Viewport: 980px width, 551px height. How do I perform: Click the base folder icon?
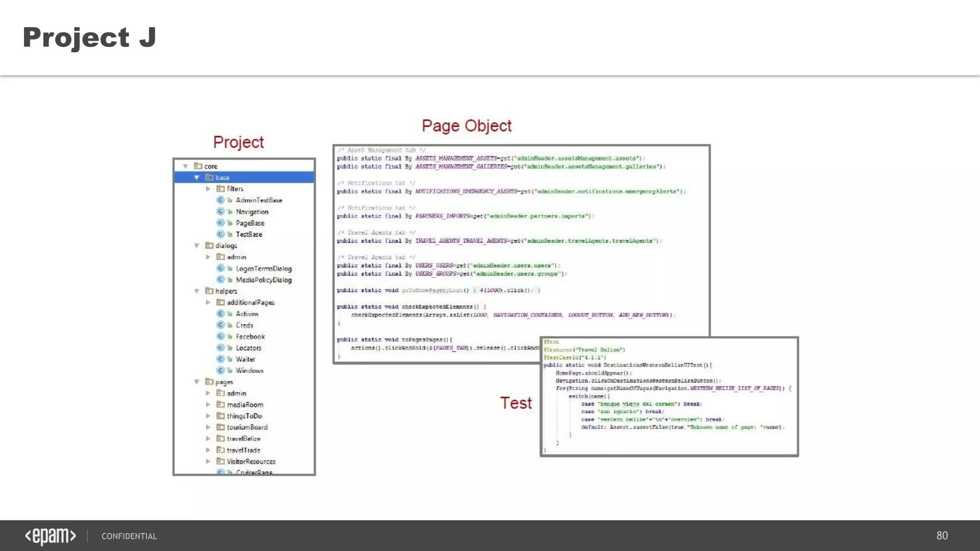click(x=209, y=177)
